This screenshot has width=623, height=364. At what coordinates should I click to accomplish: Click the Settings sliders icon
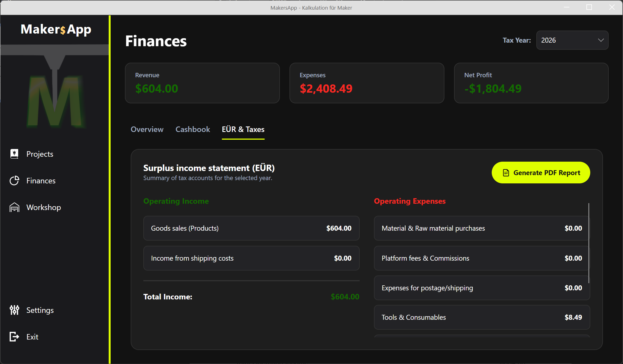pyautogui.click(x=14, y=310)
